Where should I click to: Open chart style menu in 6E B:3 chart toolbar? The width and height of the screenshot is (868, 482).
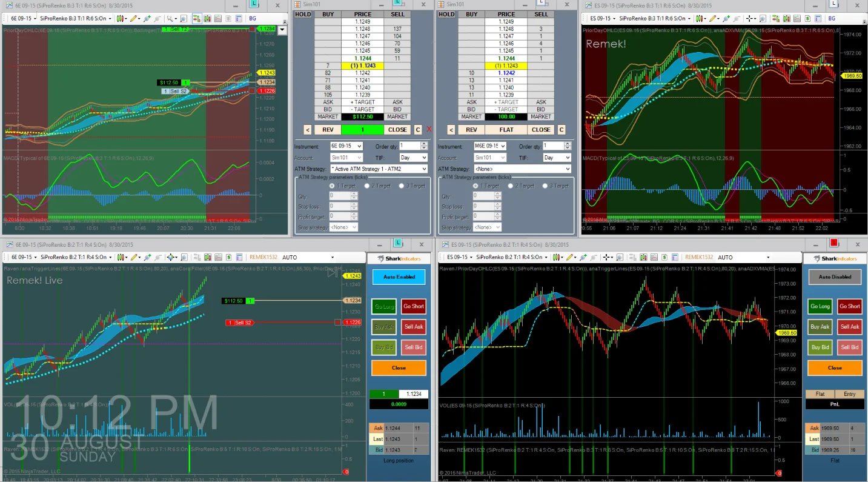pos(122,19)
